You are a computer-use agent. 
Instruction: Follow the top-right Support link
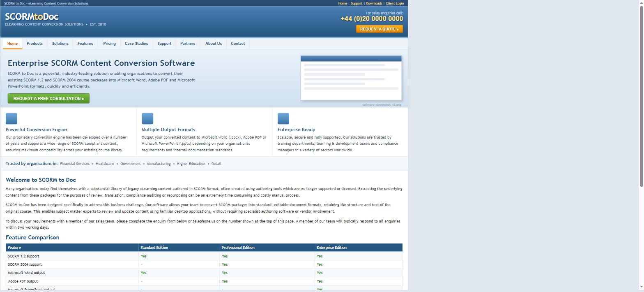pos(356,3)
